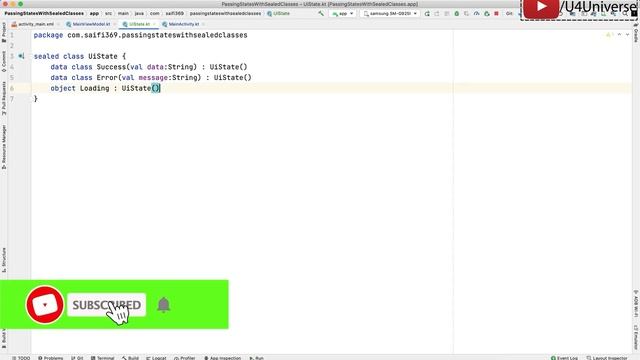Click the UiState breadcrumb item

[278, 13]
